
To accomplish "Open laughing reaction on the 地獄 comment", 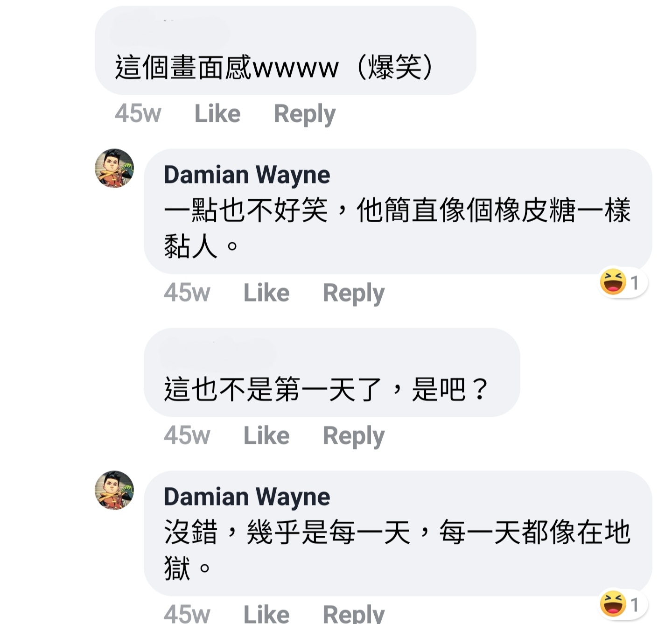I will [623, 604].
